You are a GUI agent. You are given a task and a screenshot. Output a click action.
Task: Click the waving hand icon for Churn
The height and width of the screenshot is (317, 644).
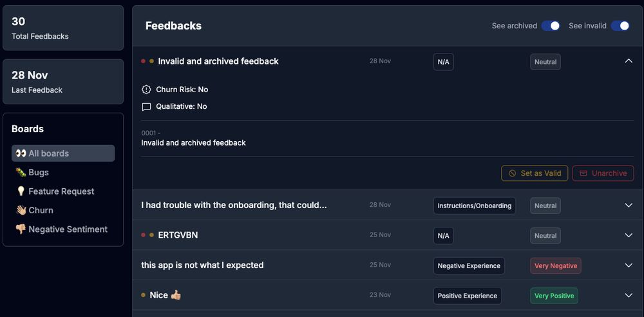(x=21, y=210)
